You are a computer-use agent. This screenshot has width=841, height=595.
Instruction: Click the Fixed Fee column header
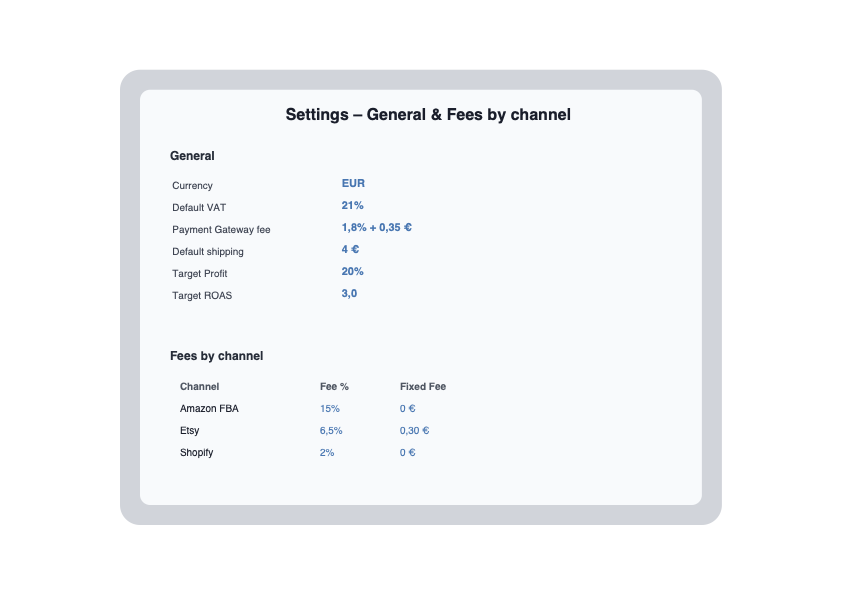pos(423,387)
